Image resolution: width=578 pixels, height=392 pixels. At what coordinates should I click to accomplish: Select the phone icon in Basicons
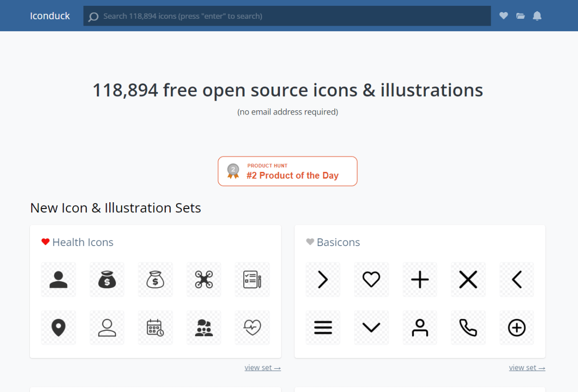[468, 327]
